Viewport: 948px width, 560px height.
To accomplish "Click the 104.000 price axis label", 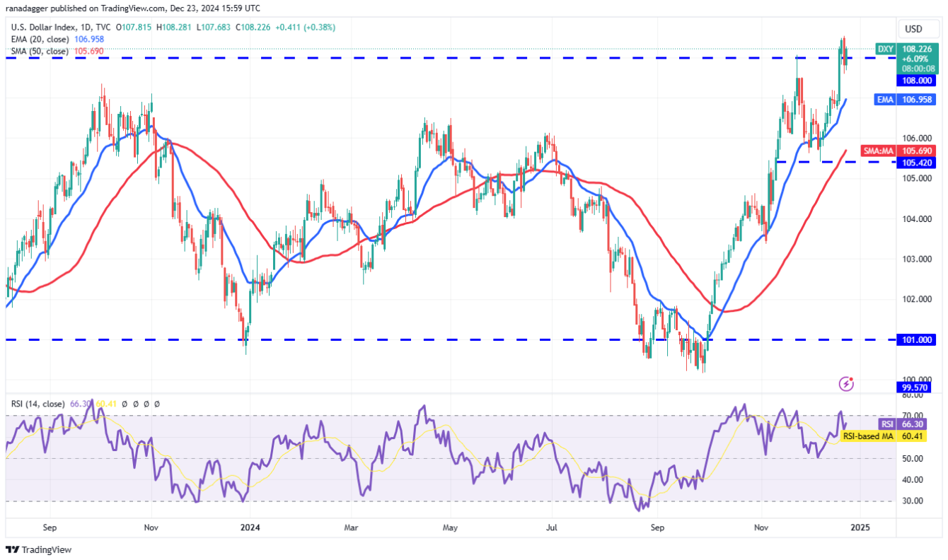I will 917,218.
